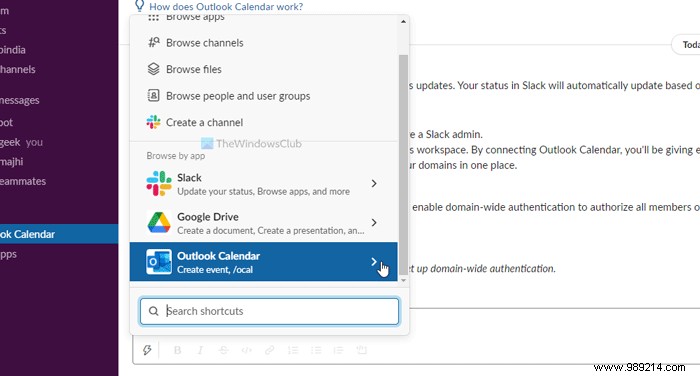Open the selected Calendar item in sidebar
This screenshot has width=700, height=376.
coord(59,234)
